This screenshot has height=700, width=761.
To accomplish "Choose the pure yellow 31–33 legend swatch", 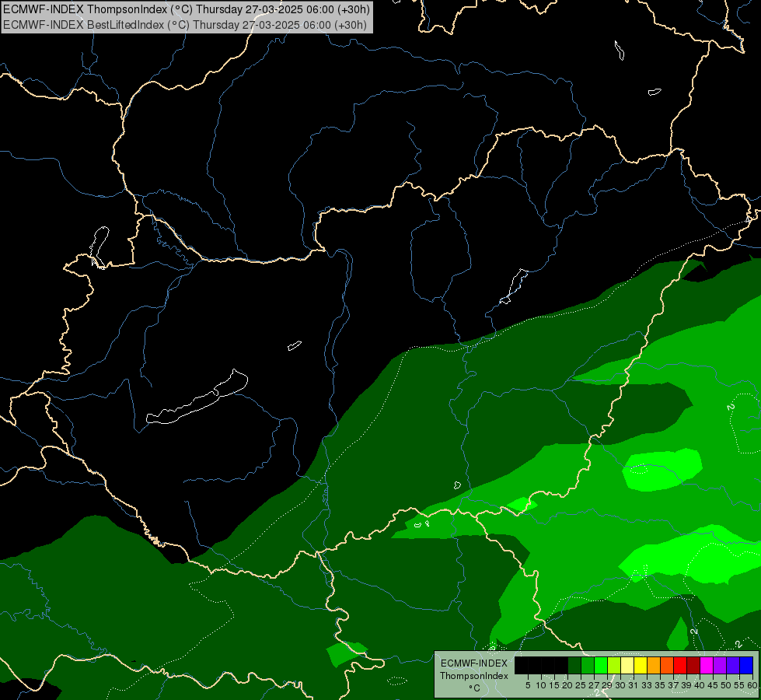I will click(641, 665).
